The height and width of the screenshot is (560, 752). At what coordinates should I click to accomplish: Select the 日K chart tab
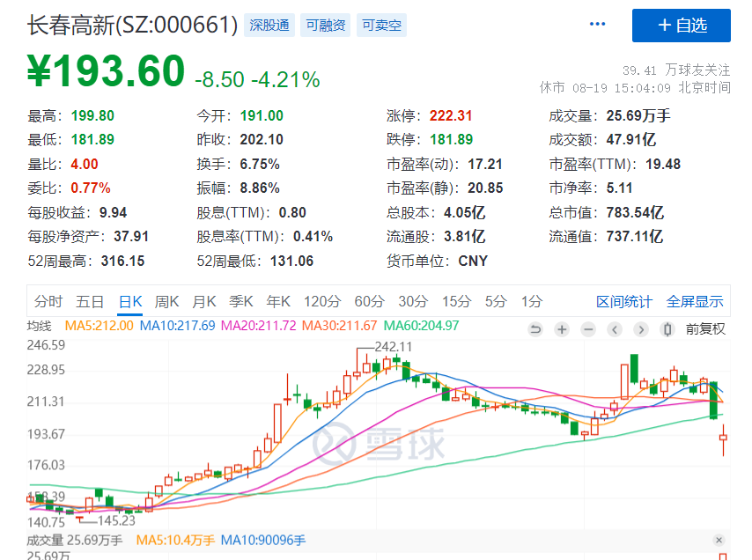point(130,302)
